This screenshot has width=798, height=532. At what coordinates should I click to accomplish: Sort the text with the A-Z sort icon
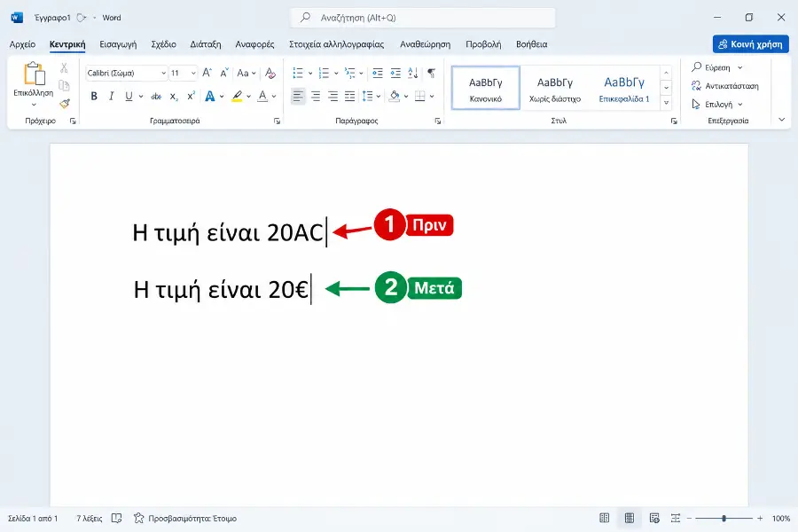[412, 73]
